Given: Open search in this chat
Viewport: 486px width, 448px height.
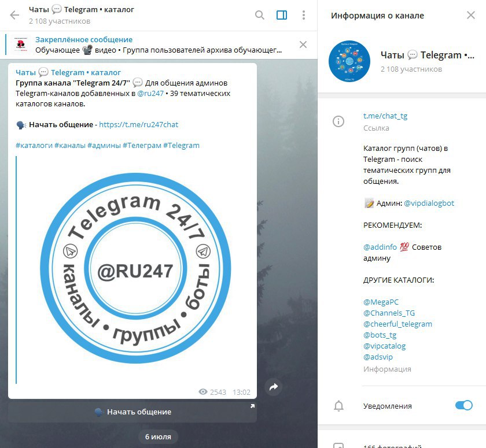Looking at the screenshot, I should pyautogui.click(x=259, y=15).
